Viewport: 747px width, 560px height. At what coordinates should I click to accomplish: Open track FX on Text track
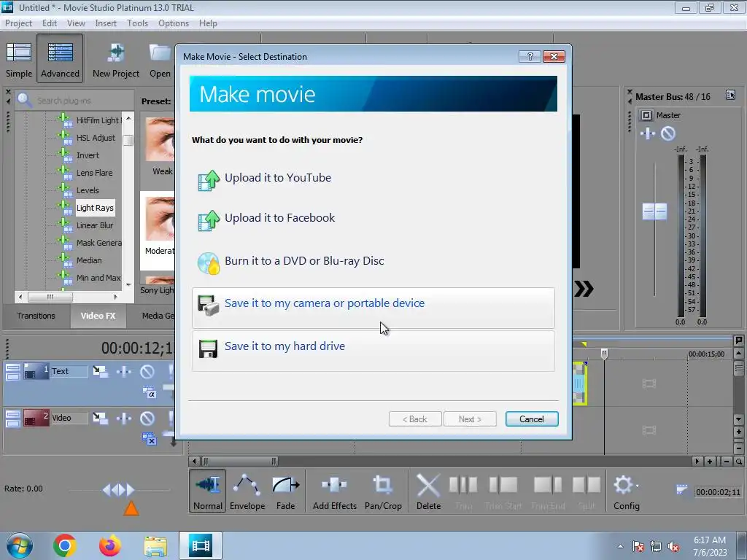[x=124, y=371]
